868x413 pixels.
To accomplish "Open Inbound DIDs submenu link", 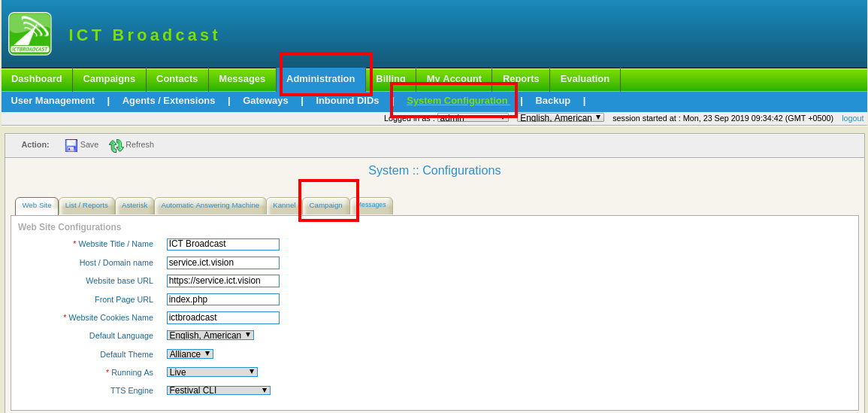I will (x=348, y=101).
